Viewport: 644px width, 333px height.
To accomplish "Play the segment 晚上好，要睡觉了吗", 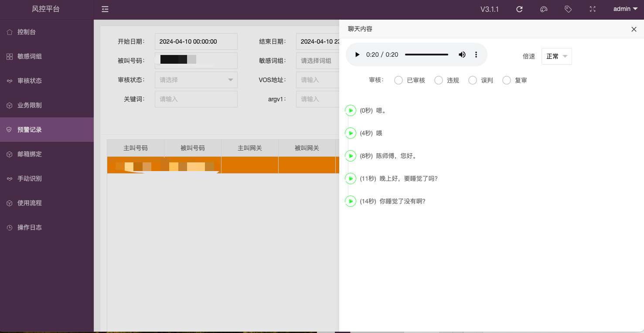I will pyautogui.click(x=351, y=179).
